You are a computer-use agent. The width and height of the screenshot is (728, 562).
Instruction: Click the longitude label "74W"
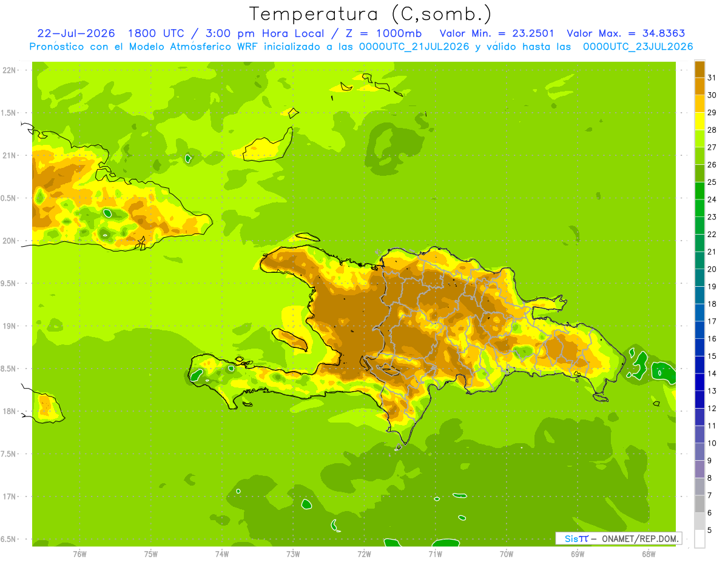click(222, 554)
